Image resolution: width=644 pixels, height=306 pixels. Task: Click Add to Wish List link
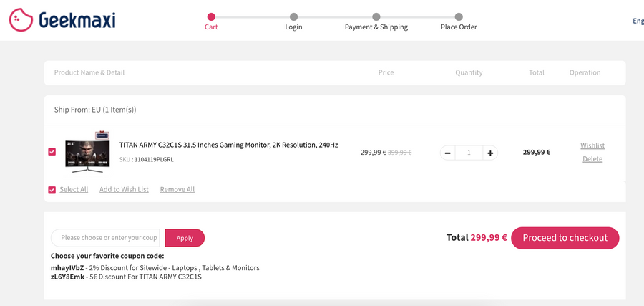pos(124,190)
